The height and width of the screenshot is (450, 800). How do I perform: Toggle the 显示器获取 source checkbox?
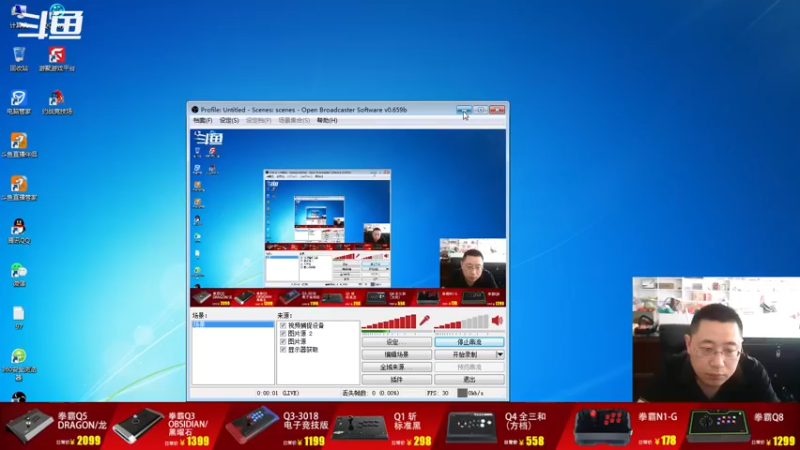coord(283,350)
